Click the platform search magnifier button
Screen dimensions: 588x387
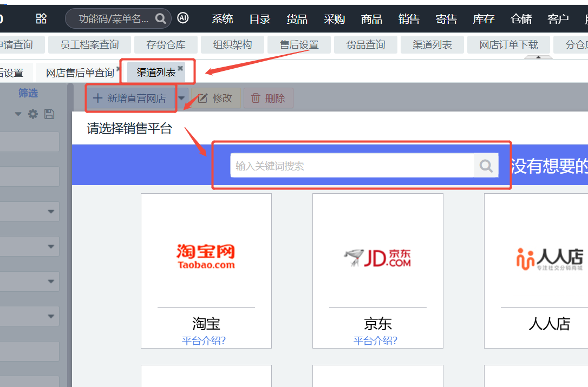pos(486,166)
